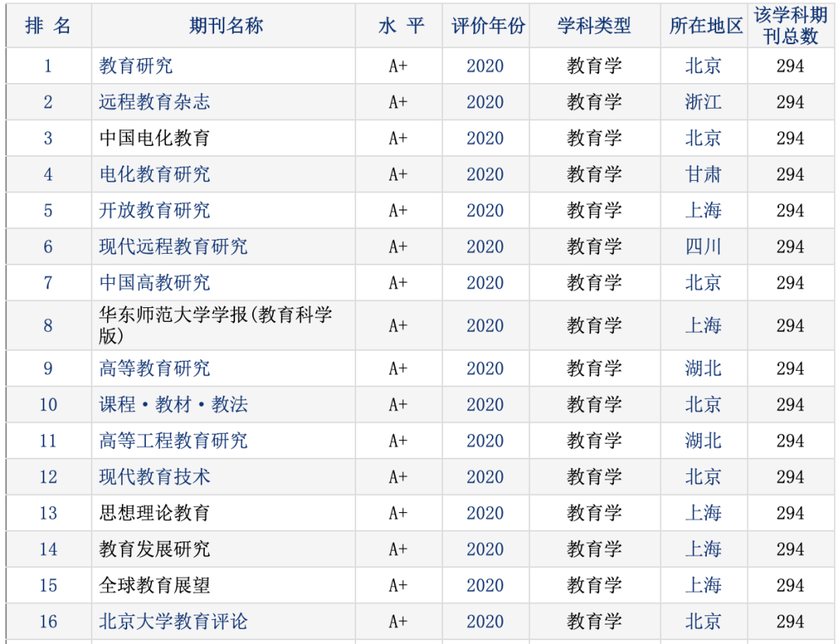The width and height of the screenshot is (838, 644).
Task: Select the 294 total cell for 北京大学教育评论
Action: (x=791, y=621)
